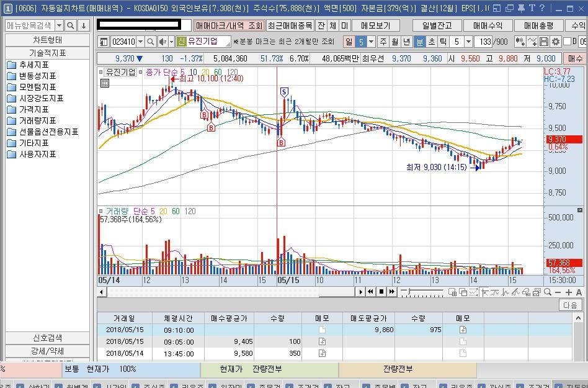Toggle the D checkbox in toolbar

tap(568, 41)
